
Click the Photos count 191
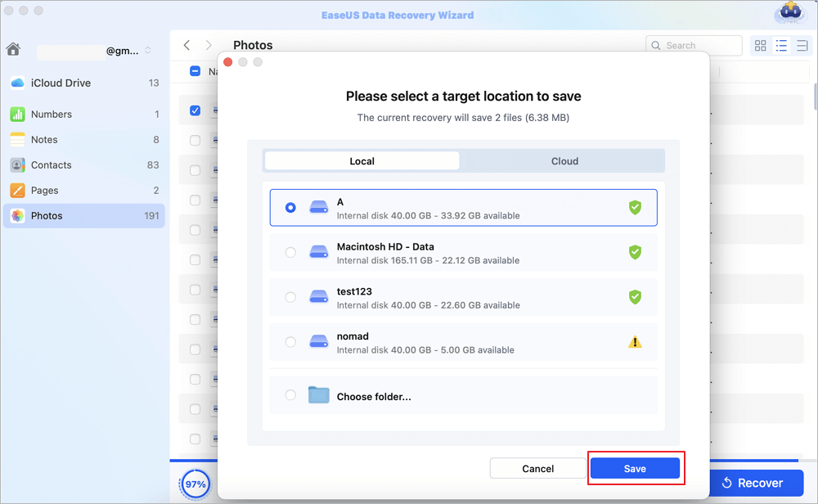[152, 216]
